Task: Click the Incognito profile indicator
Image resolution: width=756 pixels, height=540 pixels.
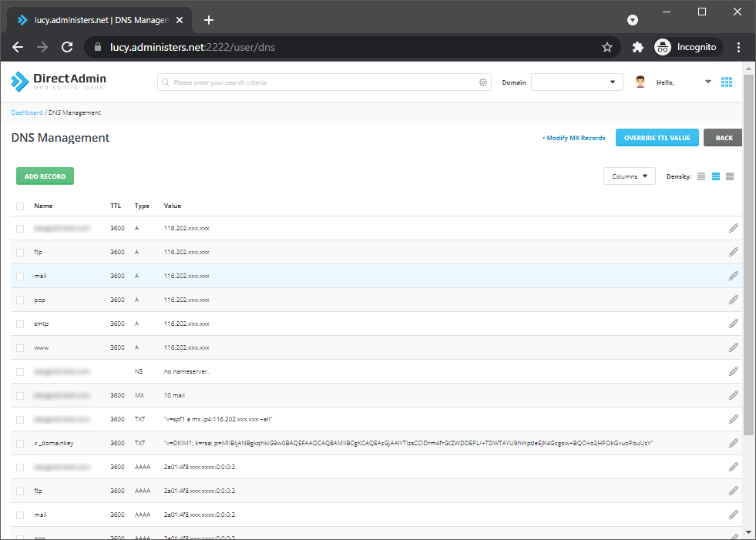Action: pyautogui.click(x=688, y=47)
